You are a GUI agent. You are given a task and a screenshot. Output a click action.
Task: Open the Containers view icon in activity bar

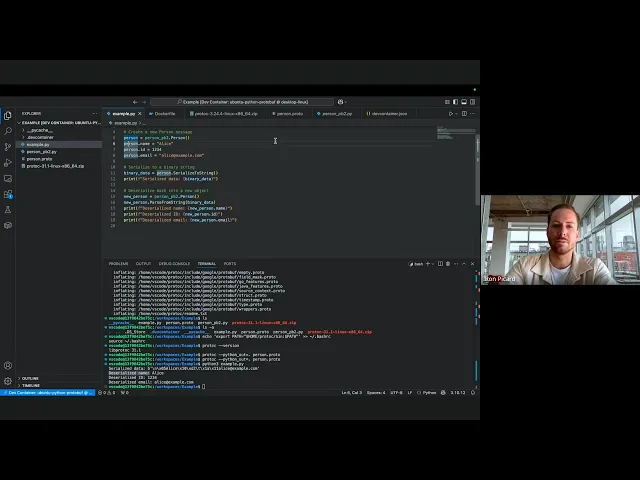pyautogui.click(x=8, y=225)
